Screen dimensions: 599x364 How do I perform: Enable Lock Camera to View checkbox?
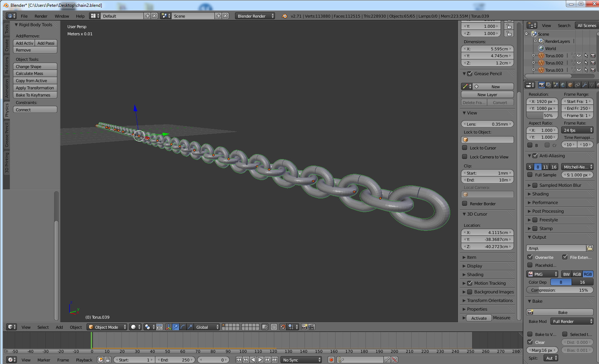click(465, 157)
